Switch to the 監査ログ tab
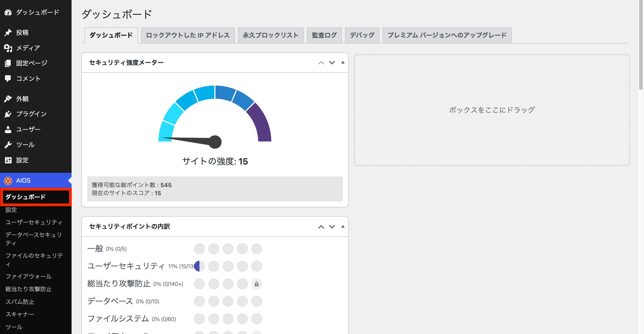The width and height of the screenshot is (644, 334). click(x=324, y=35)
